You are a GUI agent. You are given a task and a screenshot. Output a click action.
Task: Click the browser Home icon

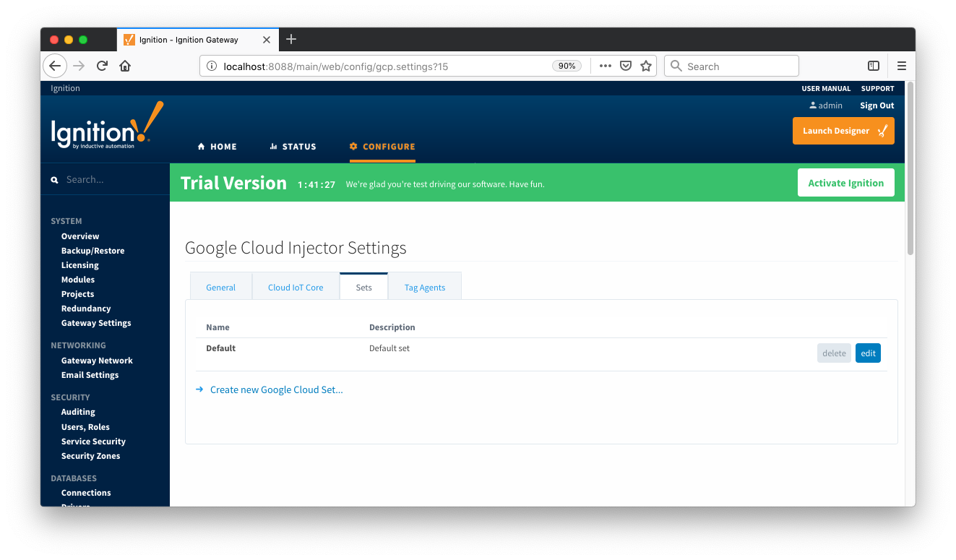(x=125, y=66)
